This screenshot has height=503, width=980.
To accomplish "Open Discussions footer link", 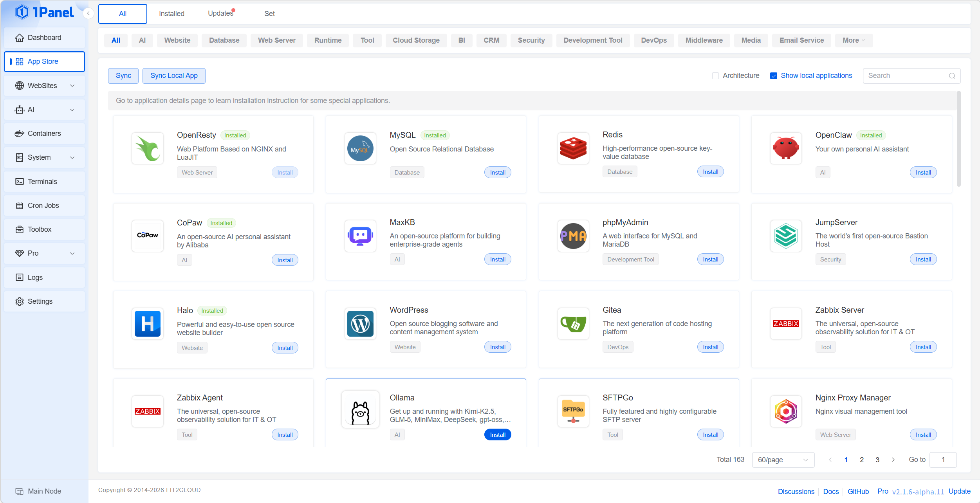I will [796, 492].
